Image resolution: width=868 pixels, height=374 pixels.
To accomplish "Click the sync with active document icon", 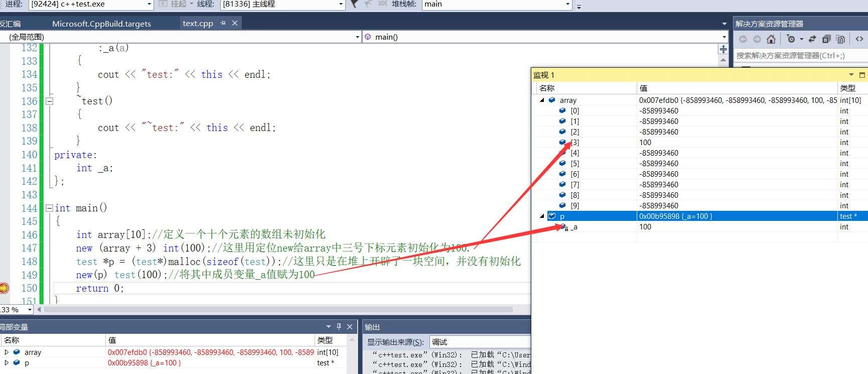I will pos(812,39).
